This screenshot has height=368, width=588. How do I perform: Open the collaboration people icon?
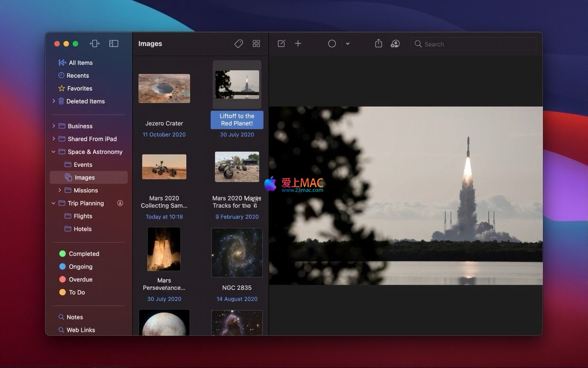coord(395,44)
